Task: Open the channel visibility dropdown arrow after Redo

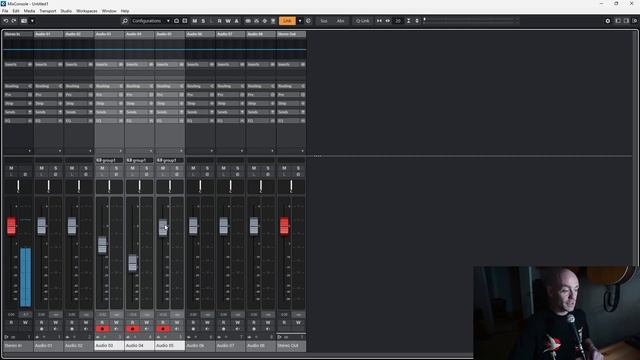Action: point(32,21)
